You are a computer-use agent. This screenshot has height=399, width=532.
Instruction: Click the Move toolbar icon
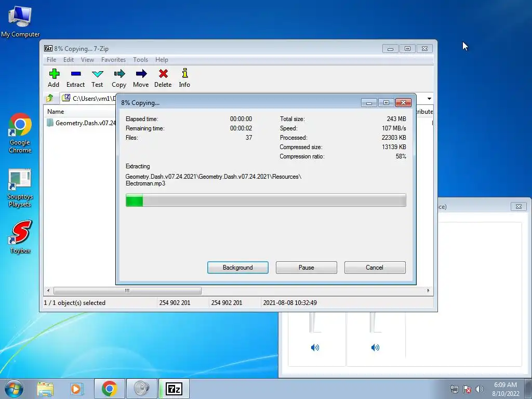141,78
